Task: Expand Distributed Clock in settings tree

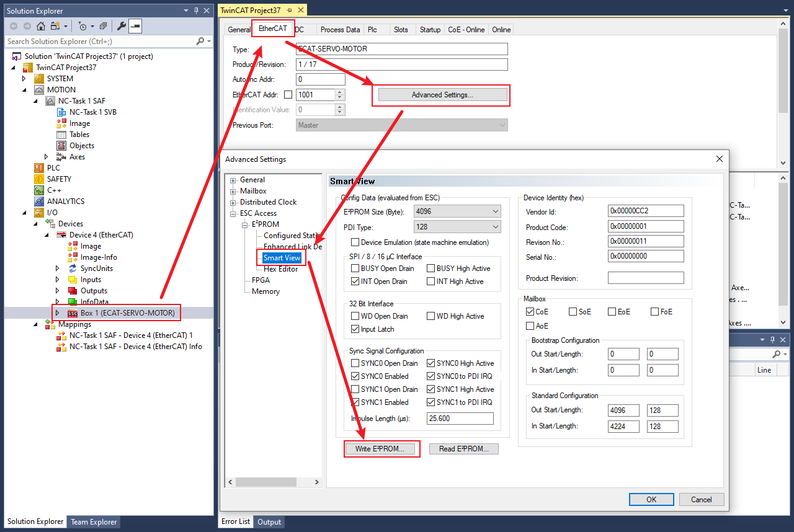Action: click(233, 203)
